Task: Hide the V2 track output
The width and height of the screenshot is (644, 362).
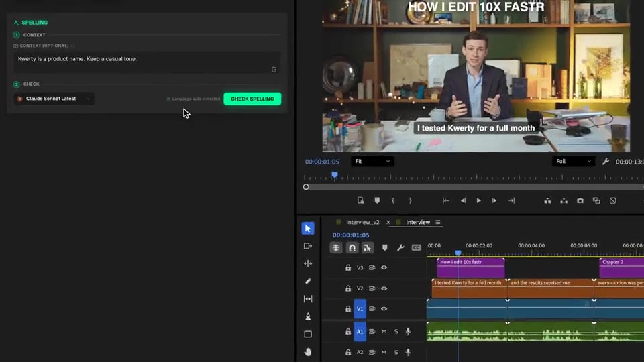Action: point(384,288)
